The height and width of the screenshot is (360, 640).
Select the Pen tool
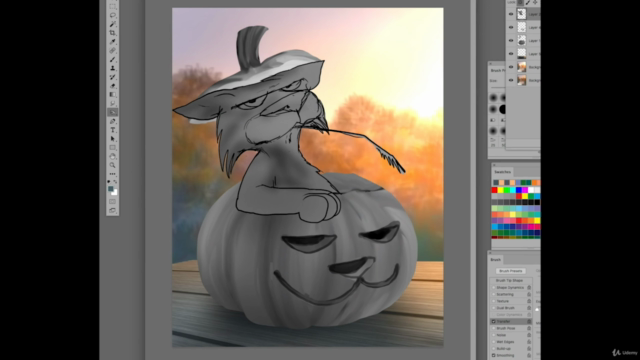point(113,121)
